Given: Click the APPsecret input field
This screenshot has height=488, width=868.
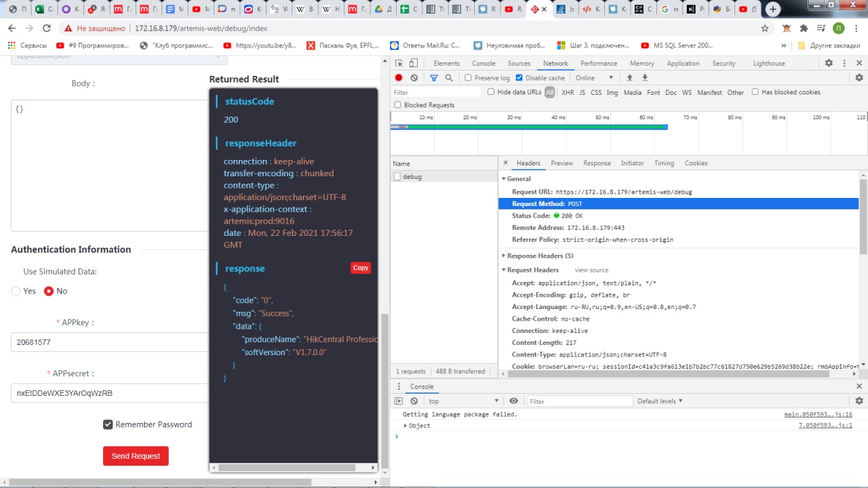Looking at the screenshot, I should pyautogui.click(x=110, y=393).
